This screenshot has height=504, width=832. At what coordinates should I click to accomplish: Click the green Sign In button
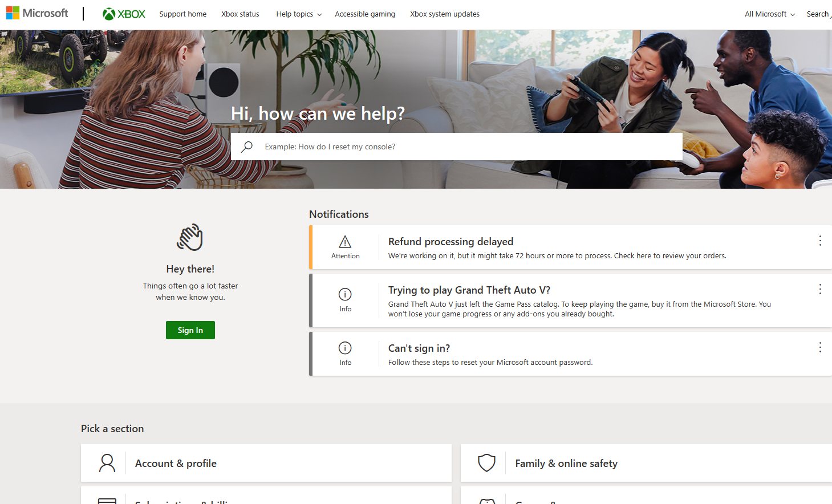pos(190,330)
